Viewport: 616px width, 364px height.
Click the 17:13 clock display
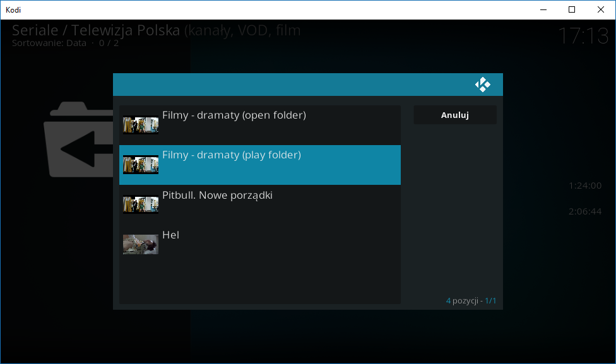[583, 36]
